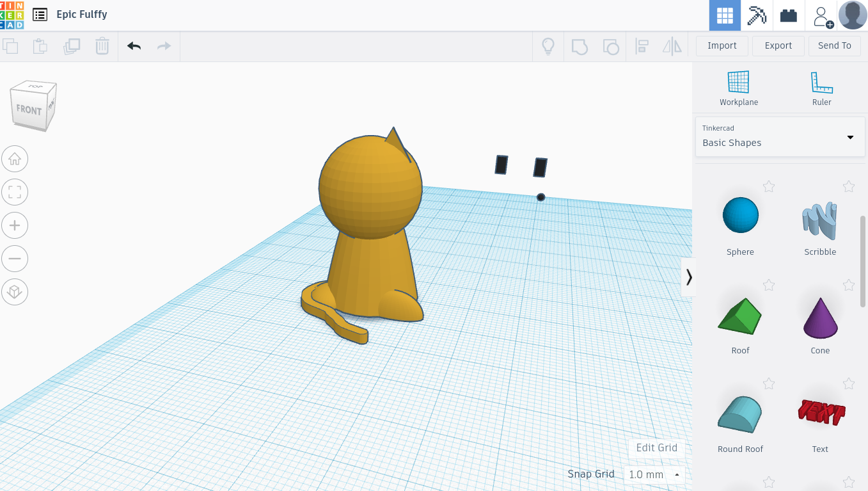
Task: Open Snap Grid 1.0 mm dropdown
Action: [x=654, y=474]
